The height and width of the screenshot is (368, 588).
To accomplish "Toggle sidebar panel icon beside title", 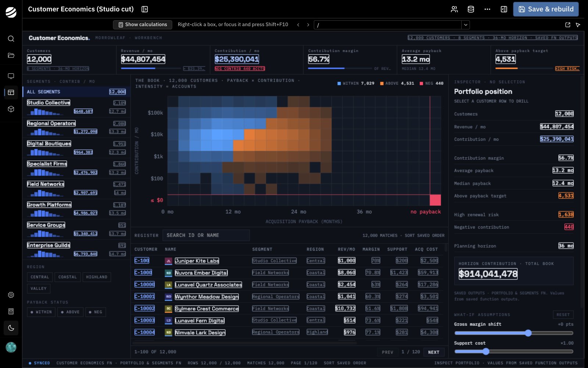I will click(x=145, y=9).
